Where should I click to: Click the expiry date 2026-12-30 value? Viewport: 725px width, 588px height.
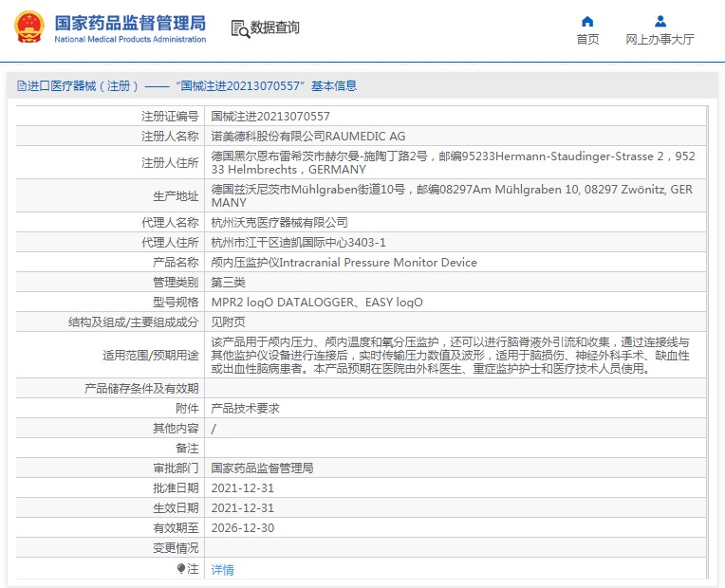pos(242,528)
